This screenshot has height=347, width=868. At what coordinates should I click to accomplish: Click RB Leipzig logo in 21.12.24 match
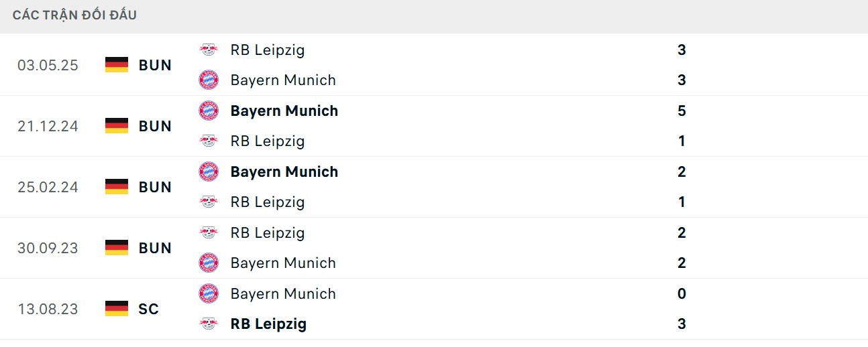click(x=209, y=141)
